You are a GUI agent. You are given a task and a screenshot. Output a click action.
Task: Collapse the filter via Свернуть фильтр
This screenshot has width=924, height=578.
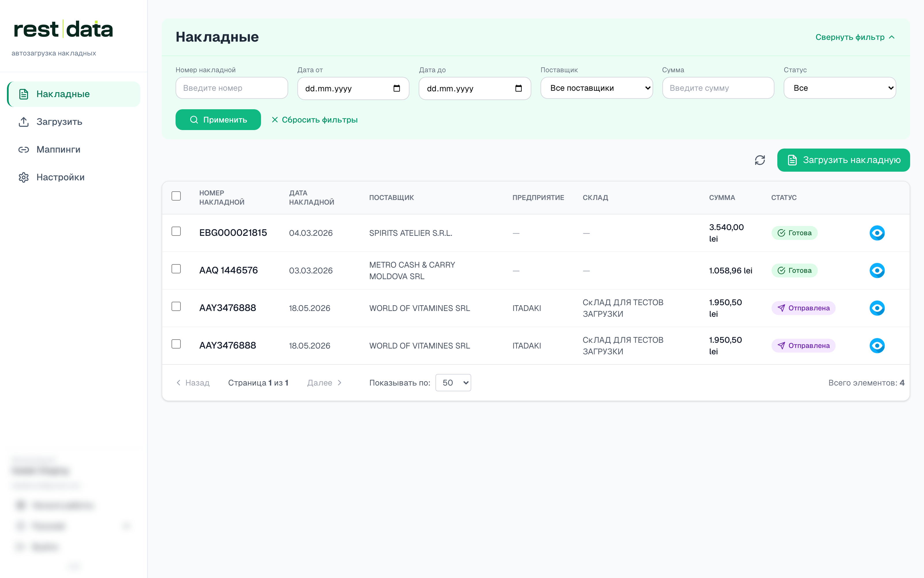[855, 37]
